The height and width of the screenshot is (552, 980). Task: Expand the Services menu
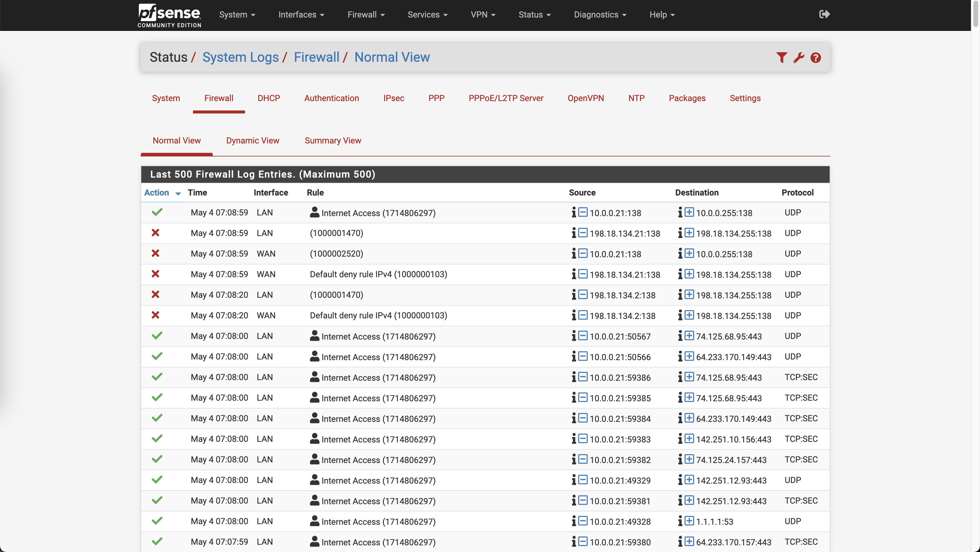(427, 15)
